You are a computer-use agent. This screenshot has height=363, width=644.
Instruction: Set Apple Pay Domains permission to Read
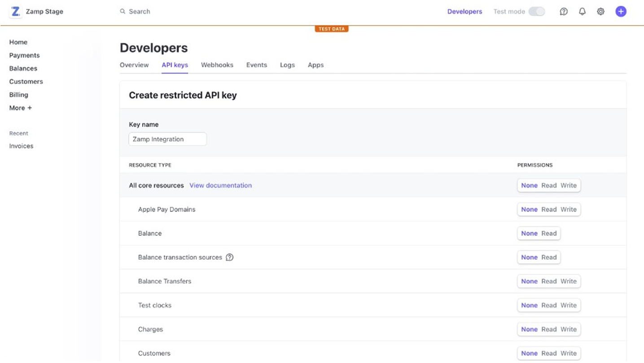[x=549, y=209]
